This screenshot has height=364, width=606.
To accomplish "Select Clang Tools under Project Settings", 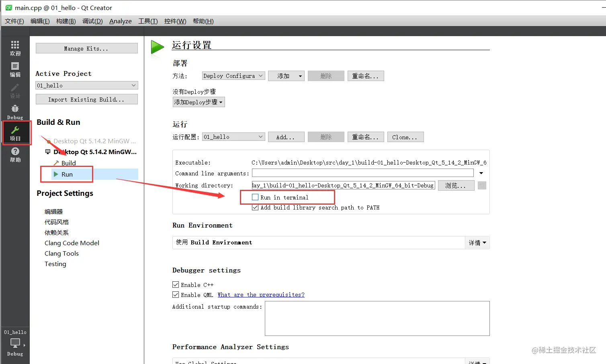I will [61, 253].
